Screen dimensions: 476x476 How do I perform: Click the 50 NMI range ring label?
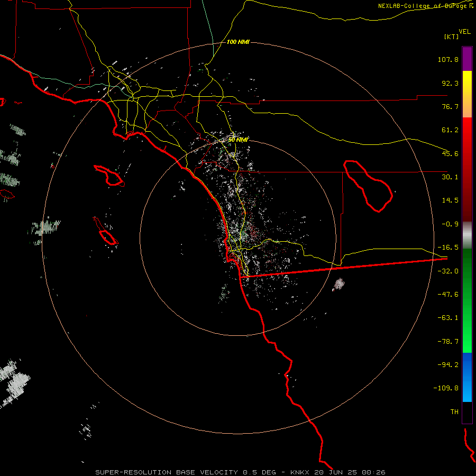pos(238,140)
